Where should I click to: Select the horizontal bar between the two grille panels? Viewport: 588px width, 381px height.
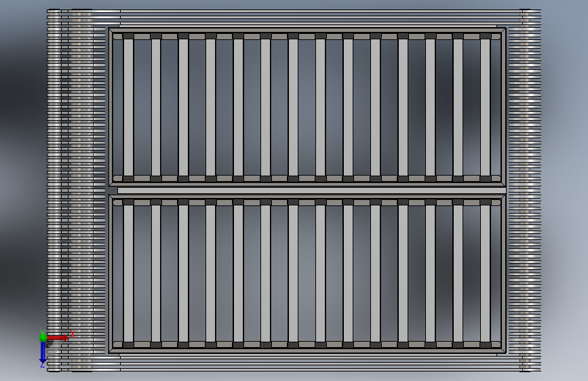[x=311, y=190]
